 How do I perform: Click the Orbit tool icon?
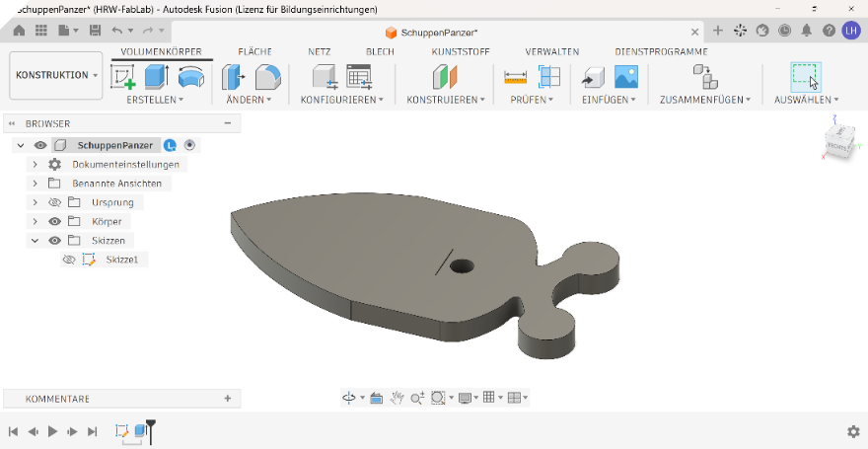[349, 398]
